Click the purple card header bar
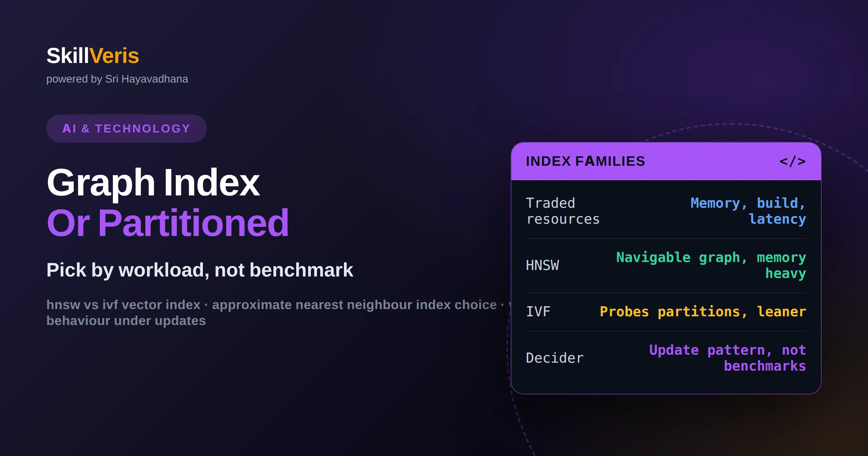This screenshot has width=868, height=456. point(666,161)
